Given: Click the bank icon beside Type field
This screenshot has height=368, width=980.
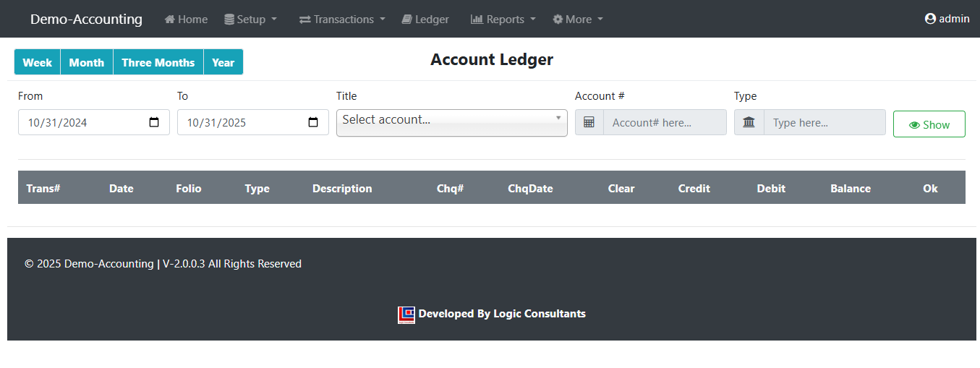Looking at the screenshot, I should 749,123.
